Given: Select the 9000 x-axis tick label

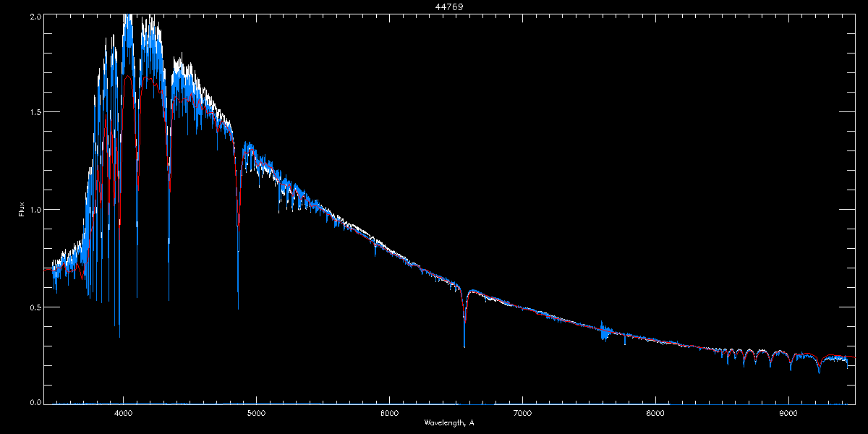Looking at the screenshot, I should pos(788,413).
